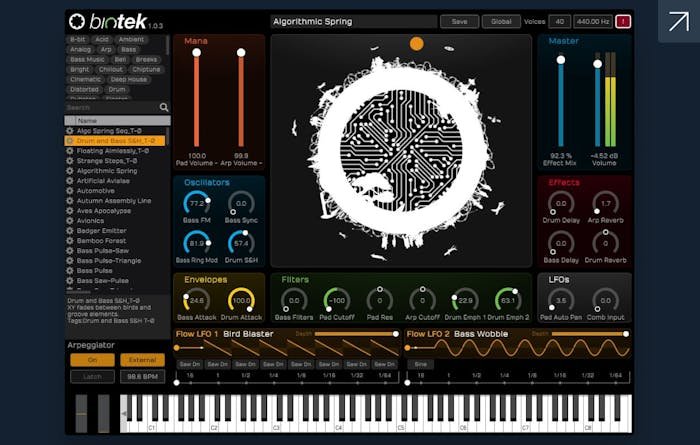Toggle the Arpeggiator Latch button
Image resolution: width=700 pixels, height=445 pixels.
pyautogui.click(x=92, y=376)
